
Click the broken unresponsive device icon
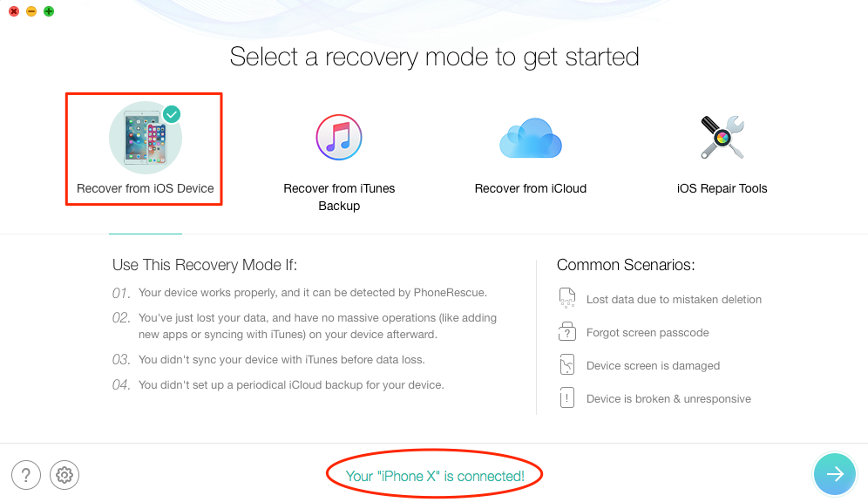click(566, 398)
